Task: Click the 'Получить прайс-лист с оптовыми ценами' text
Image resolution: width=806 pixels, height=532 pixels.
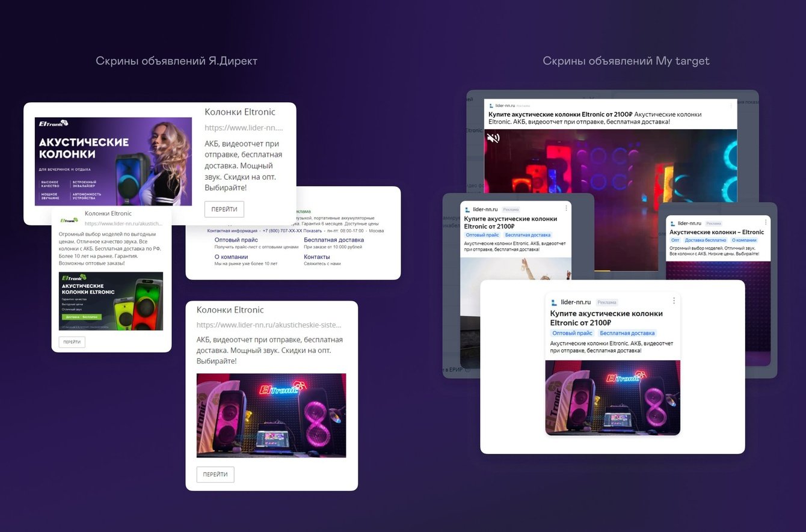Action: click(x=256, y=247)
